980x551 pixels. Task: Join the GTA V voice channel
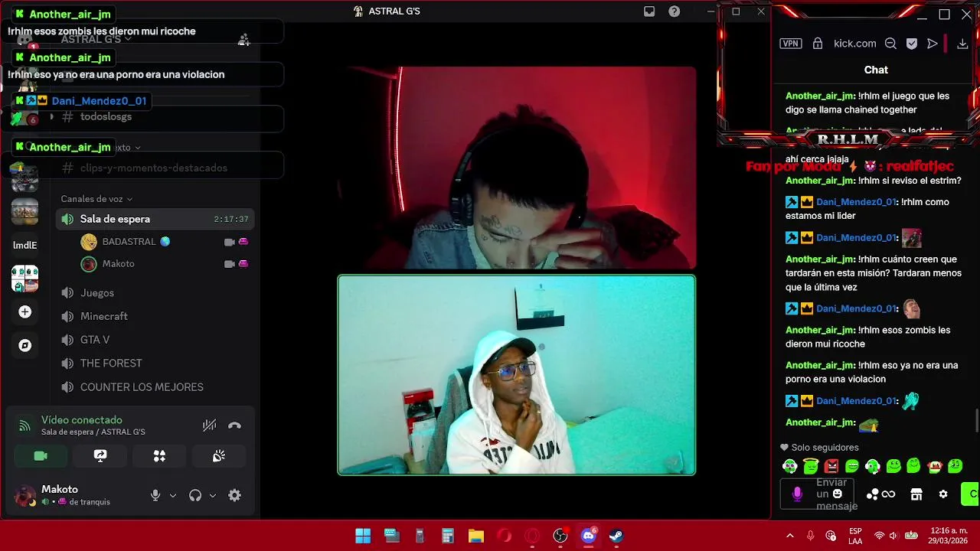click(x=155, y=340)
